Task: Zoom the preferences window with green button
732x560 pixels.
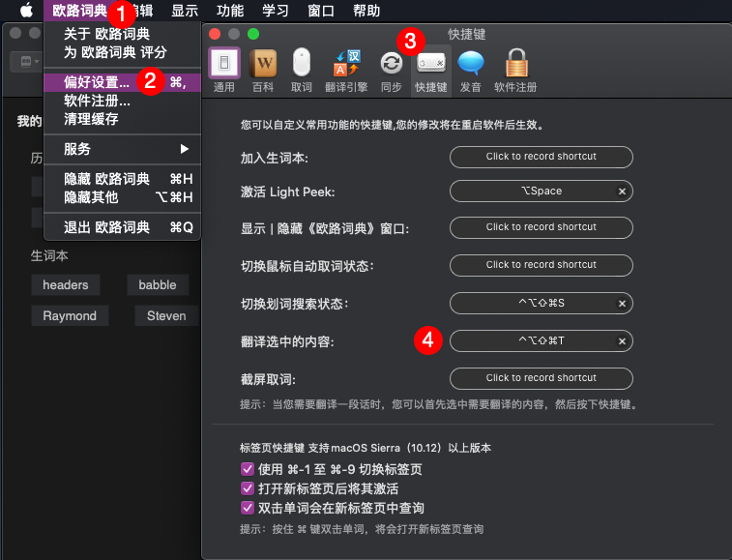Action: (x=253, y=34)
